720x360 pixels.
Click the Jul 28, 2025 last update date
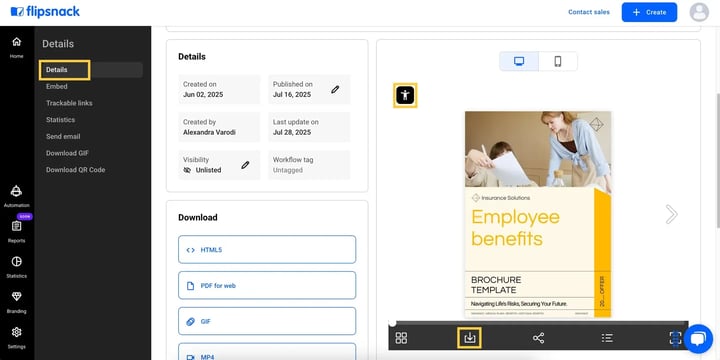(292, 132)
